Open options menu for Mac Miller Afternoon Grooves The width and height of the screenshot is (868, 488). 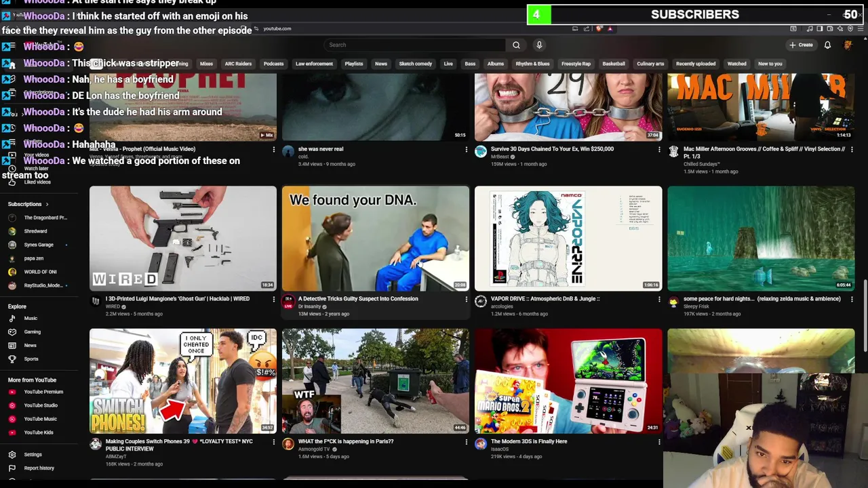click(852, 149)
